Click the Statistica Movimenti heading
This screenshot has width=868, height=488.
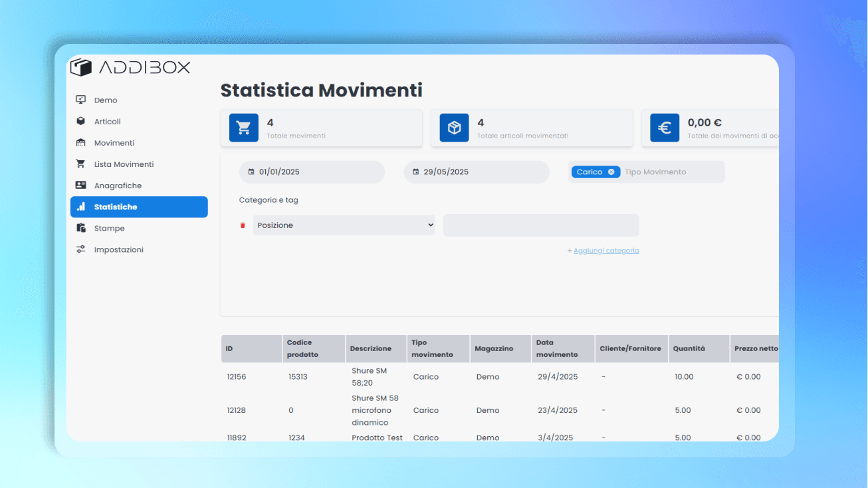(x=322, y=90)
